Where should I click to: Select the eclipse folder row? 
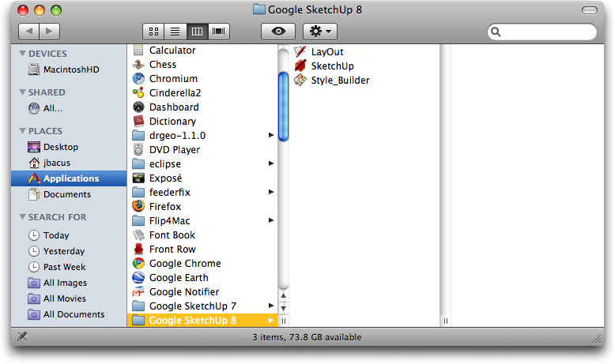202,163
